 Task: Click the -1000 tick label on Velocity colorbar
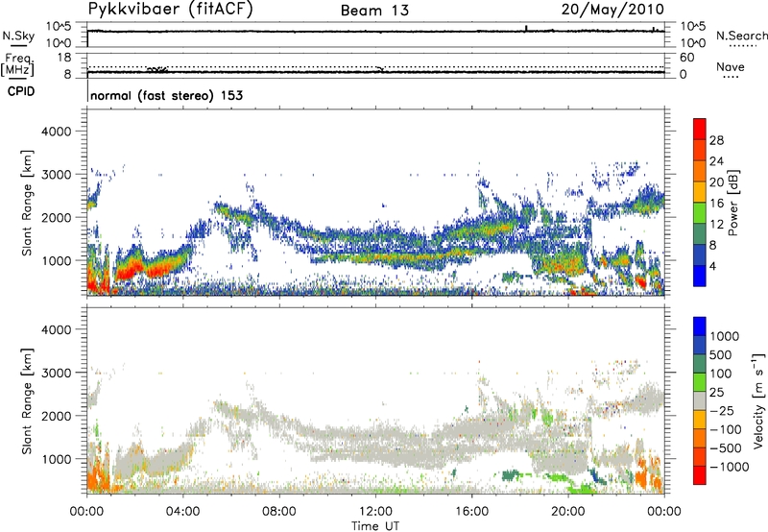click(730, 467)
